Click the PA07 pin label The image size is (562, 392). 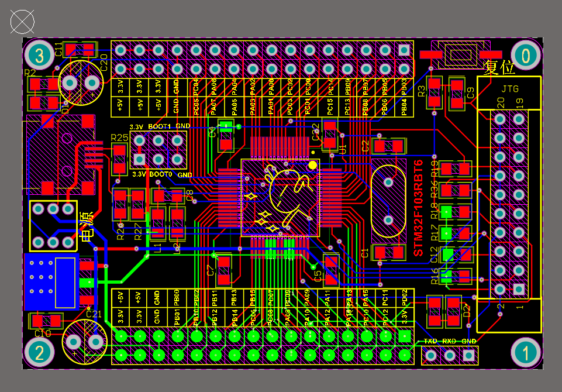click(x=213, y=107)
